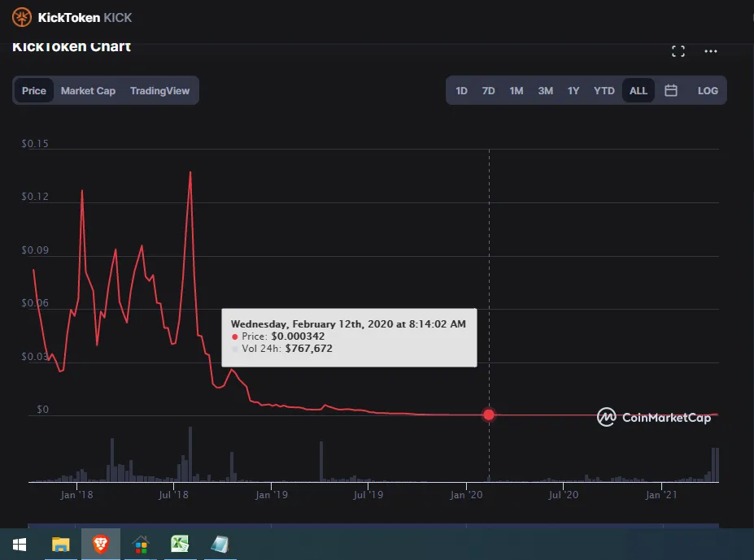
Task: Click the red data point marker
Action: (x=489, y=415)
